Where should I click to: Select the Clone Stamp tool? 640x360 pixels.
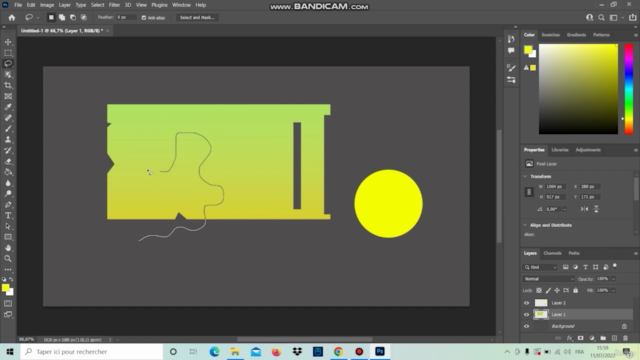click(x=8, y=140)
